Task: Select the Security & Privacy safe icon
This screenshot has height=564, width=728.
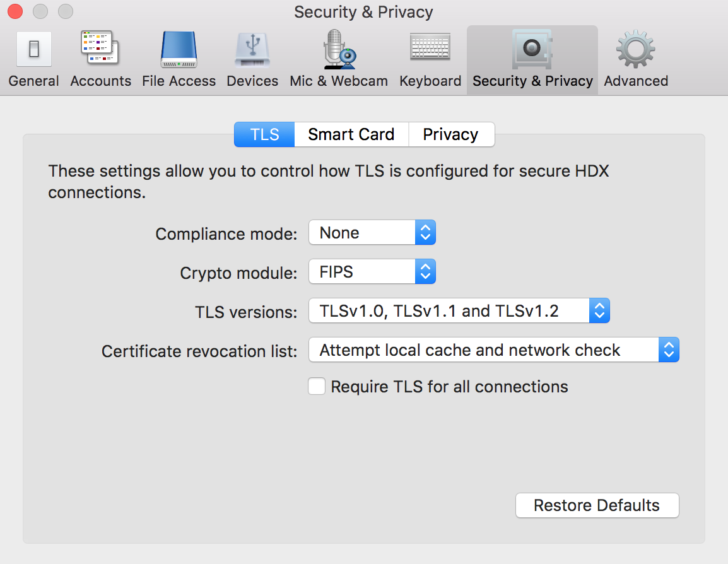Action: pyautogui.click(x=532, y=50)
